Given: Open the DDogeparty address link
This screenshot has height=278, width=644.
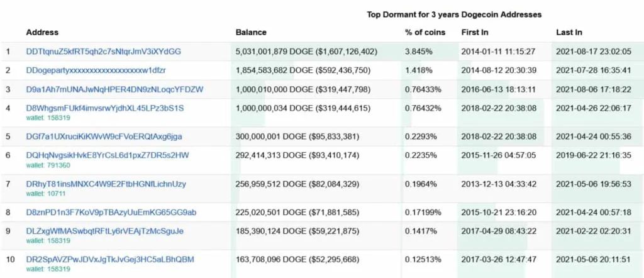Looking at the screenshot, I should pos(96,70).
